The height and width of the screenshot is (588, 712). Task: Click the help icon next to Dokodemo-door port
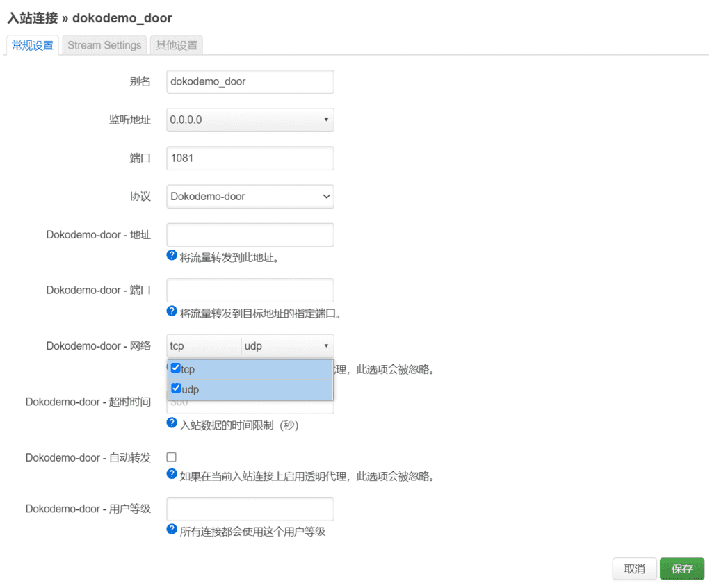(x=171, y=311)
